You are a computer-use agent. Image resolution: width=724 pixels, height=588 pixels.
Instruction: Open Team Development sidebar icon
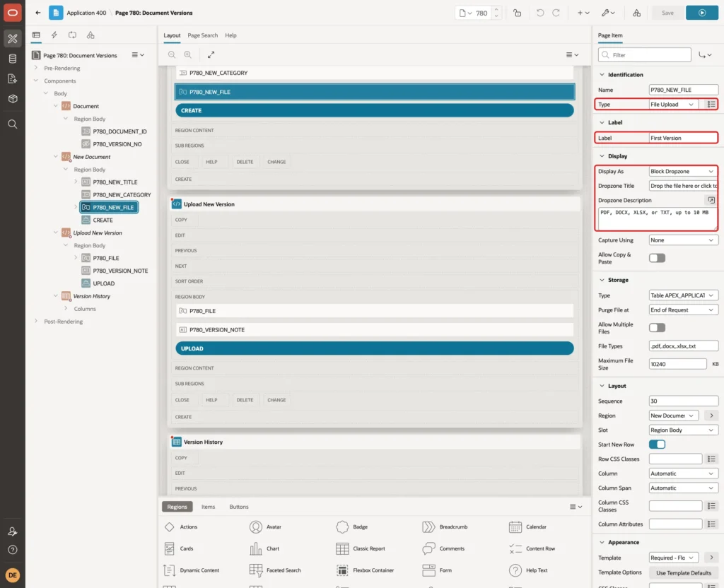(13, 79)
